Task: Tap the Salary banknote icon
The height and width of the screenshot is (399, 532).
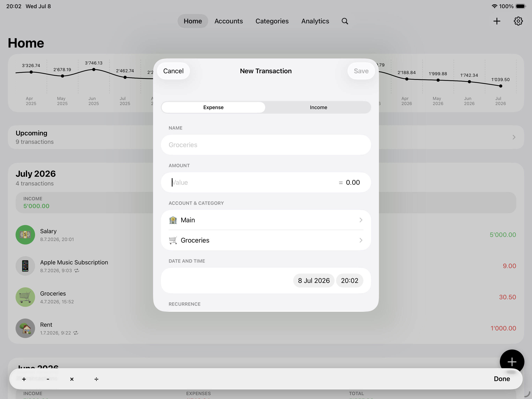Action: click(25, 235)
